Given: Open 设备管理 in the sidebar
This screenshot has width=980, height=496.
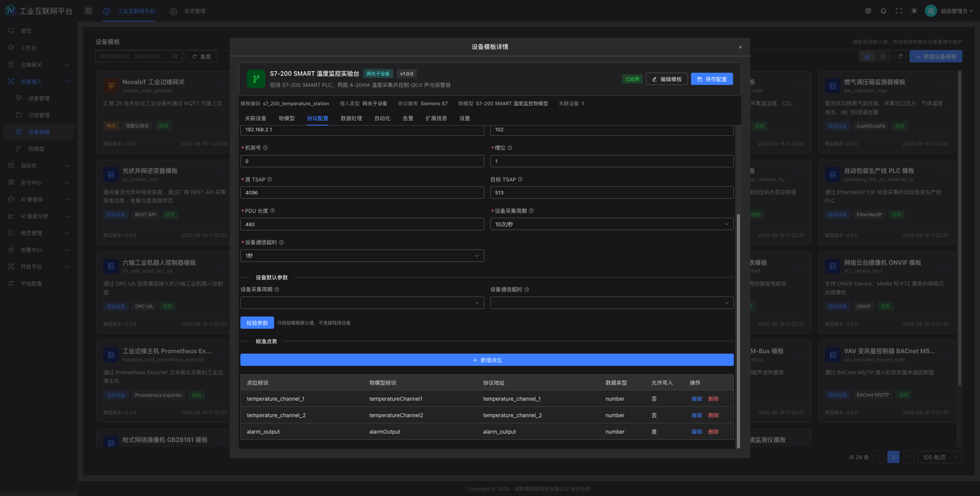Looking at the screenshot, I should (x=39, y=98).
